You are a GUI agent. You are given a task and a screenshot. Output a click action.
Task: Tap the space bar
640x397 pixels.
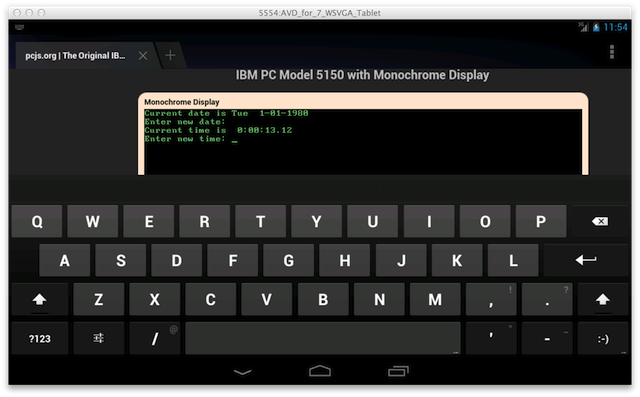coord(323,338)
